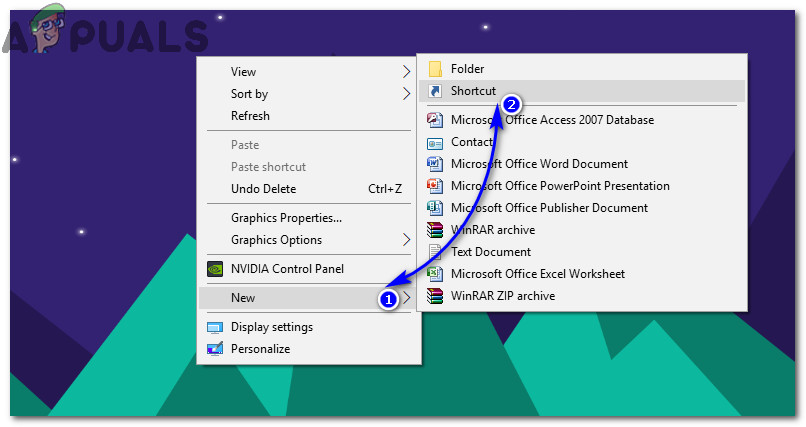Launch NVIDIA Control Panel entry
806x427 pixels.
[309, 269]
